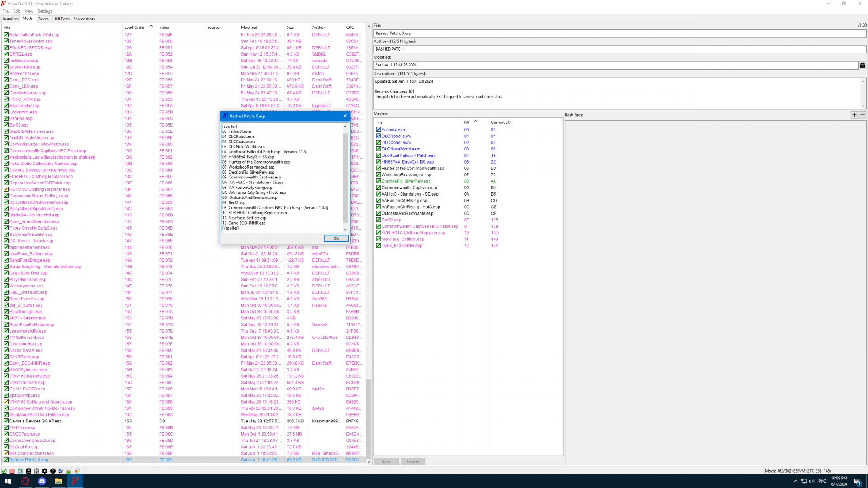Click MI column sort arrow in Masters
Image resolution: width=868 pixels, height=488 pixels.
click(476, 121)
